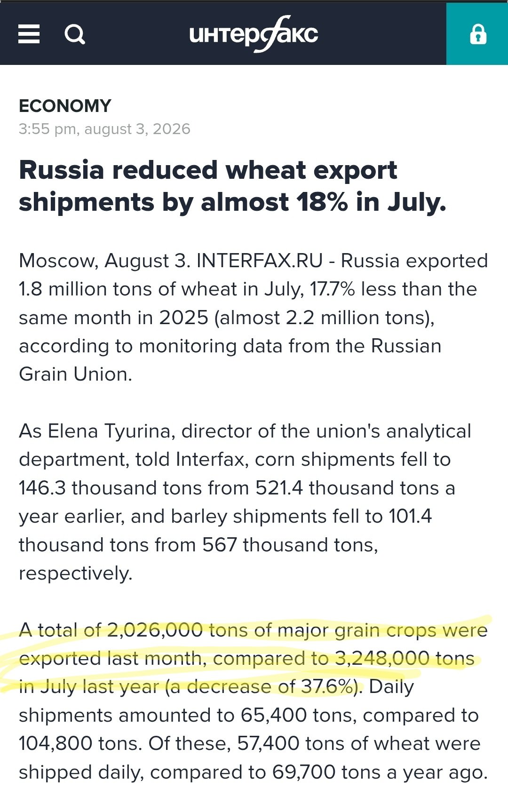Tap the '17.7% less' text in first paragraph
508x812 pixels.
click(356, 289)
